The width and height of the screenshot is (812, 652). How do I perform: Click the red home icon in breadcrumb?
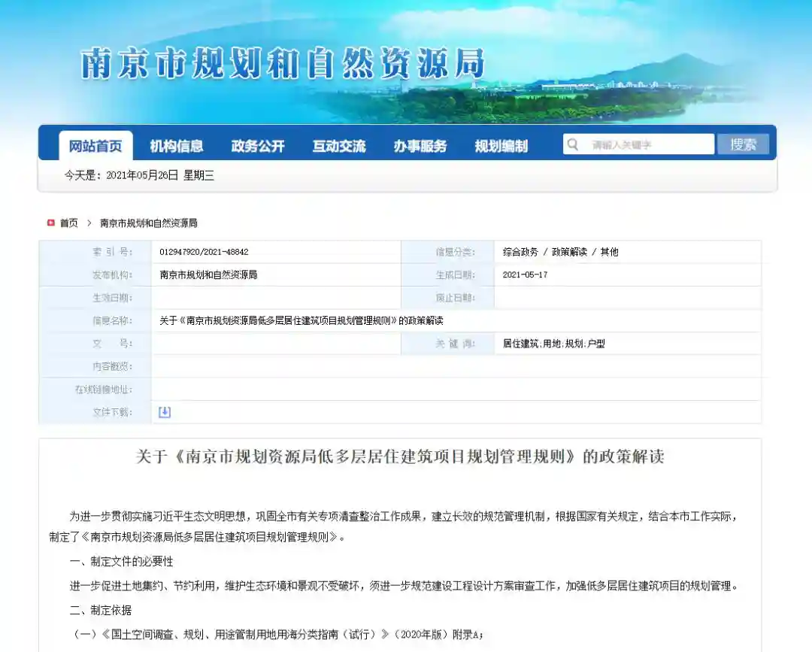[x=51, y=223]
